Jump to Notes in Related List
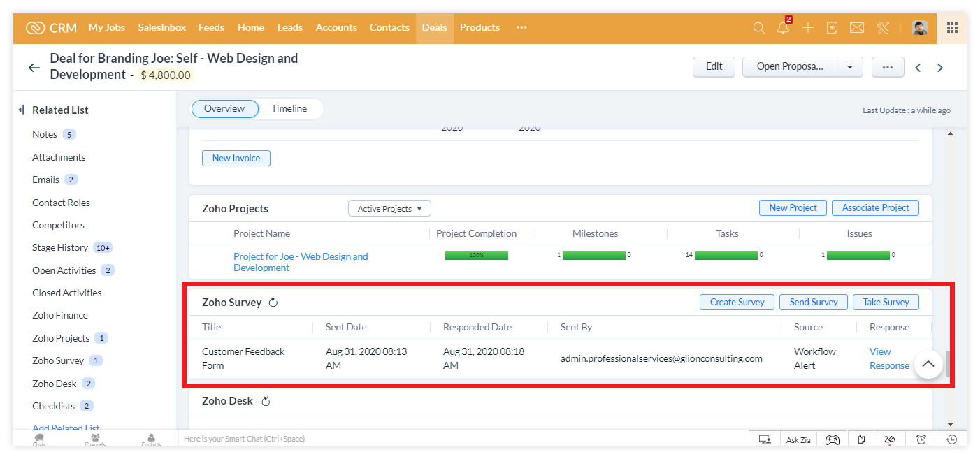Screen dimensions: 980x459 (x=45, y=134)
